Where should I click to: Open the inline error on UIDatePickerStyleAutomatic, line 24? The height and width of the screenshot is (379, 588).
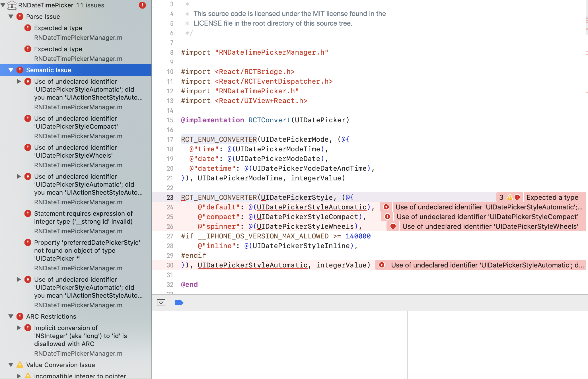click(x=386, y=207)
